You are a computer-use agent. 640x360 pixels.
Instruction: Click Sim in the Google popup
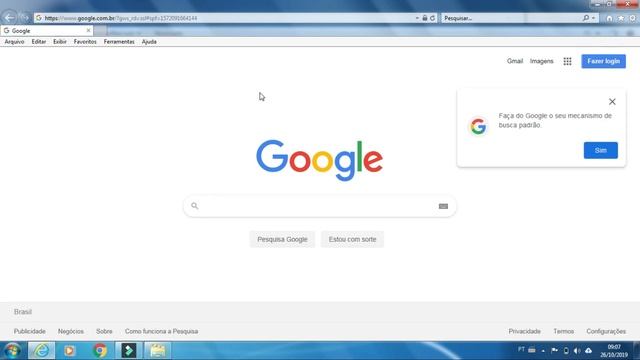[600, 150]
